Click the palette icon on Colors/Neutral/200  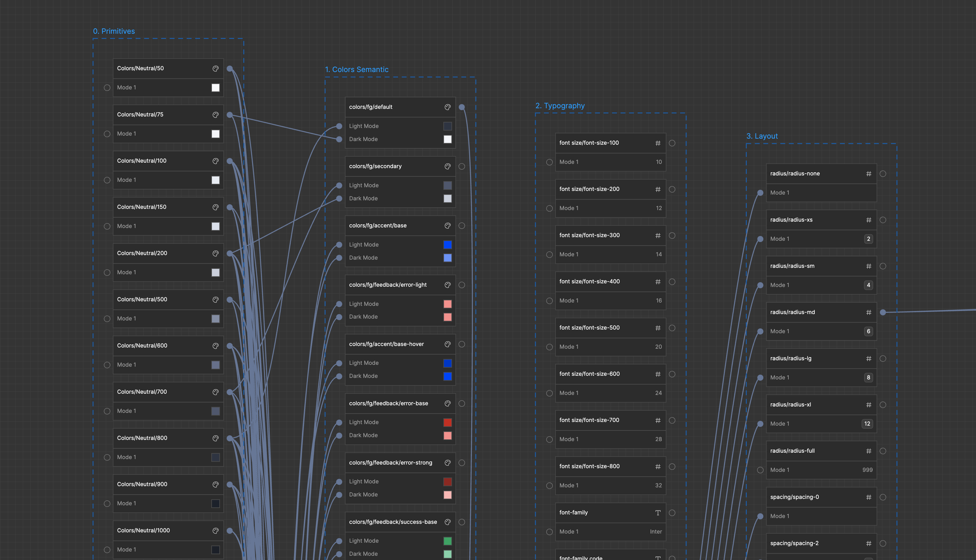pyautogui.click(x=216, y=253)
